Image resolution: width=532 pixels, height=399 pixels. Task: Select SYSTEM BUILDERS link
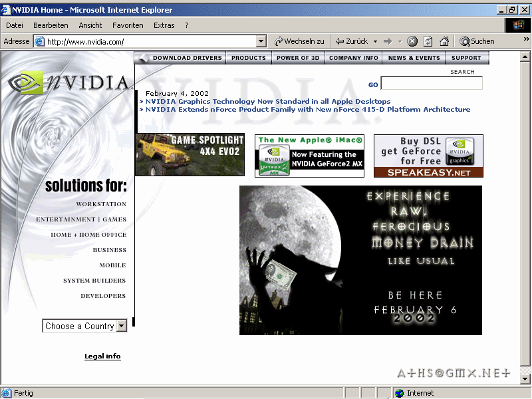94,281
